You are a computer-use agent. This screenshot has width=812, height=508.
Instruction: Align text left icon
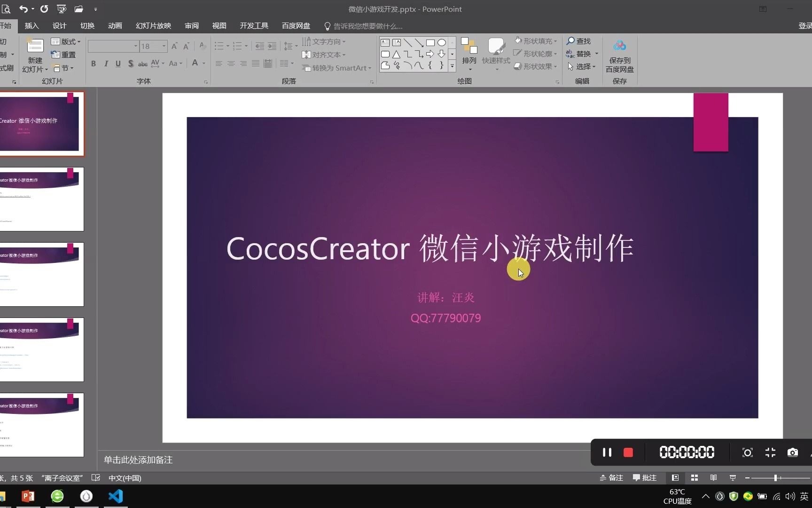pos(219,63)
